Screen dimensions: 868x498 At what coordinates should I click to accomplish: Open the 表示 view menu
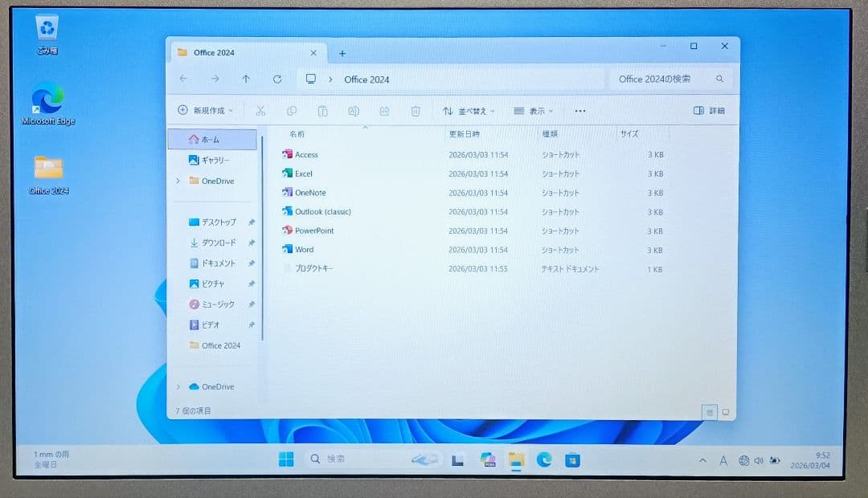point(533,110)
